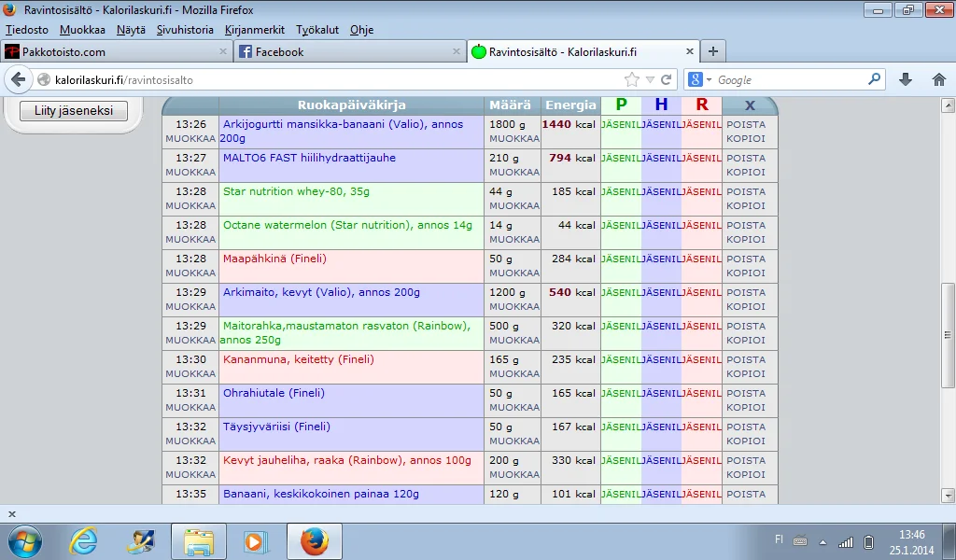
Task: Click the vertical scrollbar down arrow
Action: pos(948,496)
